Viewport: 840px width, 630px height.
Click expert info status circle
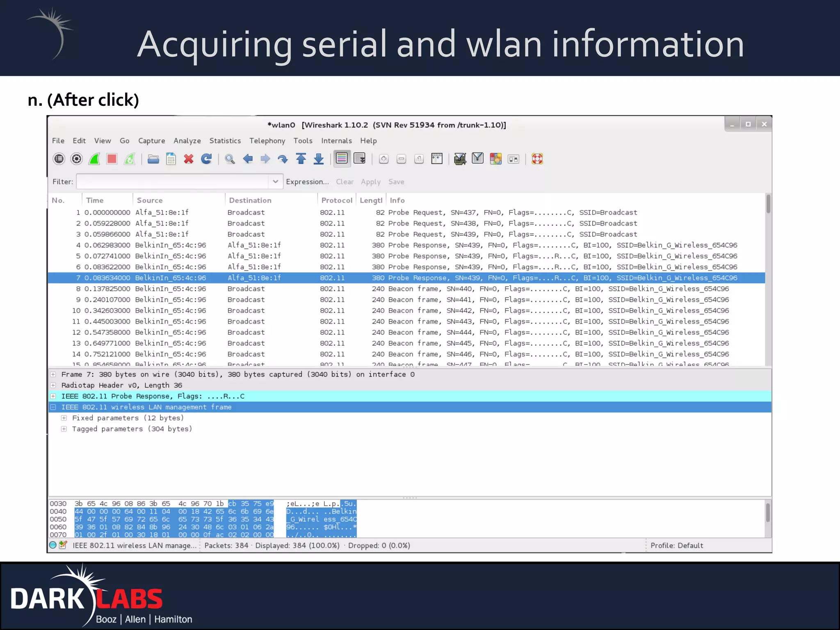53,545
